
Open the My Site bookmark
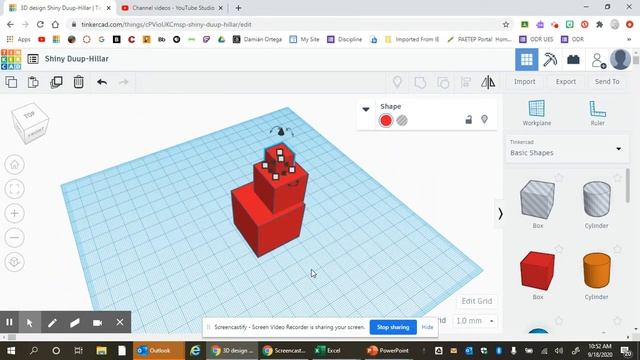tap(304, 39)
